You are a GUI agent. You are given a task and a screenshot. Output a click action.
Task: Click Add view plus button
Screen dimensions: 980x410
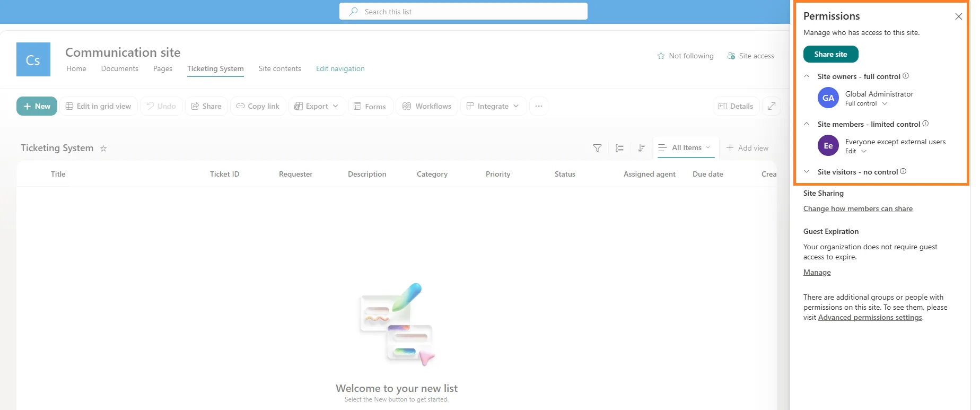click(747, 148)
